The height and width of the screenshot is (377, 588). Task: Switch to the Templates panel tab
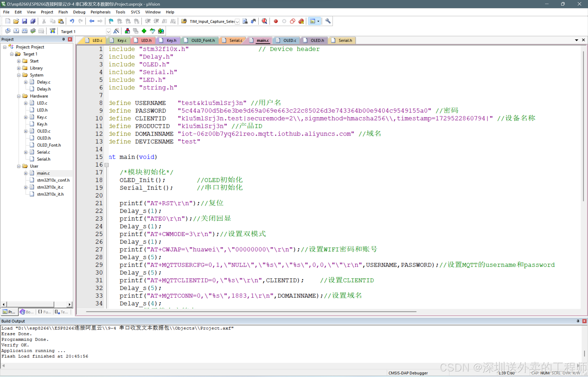62,312
